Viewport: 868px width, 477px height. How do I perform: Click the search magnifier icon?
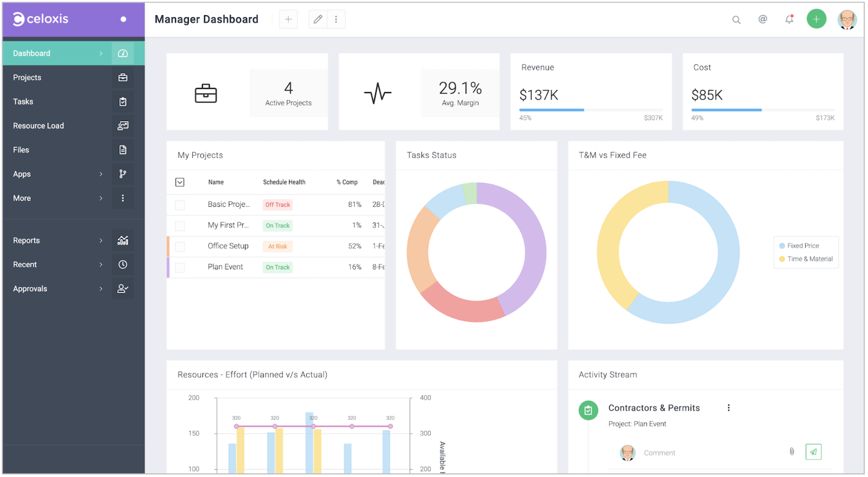pyautogui.click(x=736, y=19)
